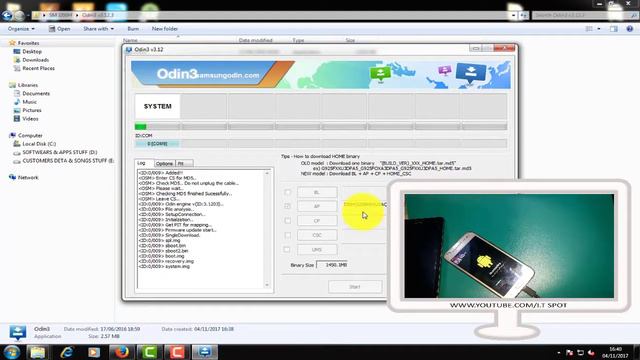Click New folder in Explorer toolbar

pos(164,29)
